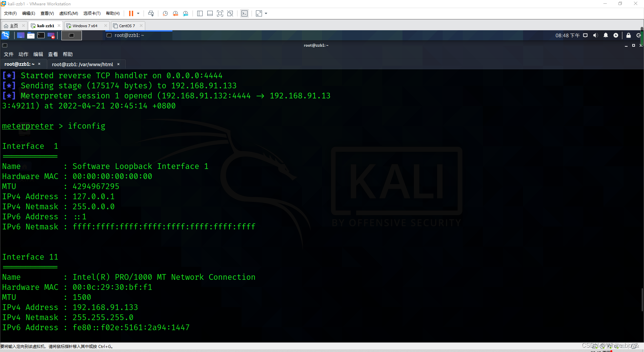
Task: Open the 虚拟机(M) menu
Action: pyautogui.click(x=68, y=13)
